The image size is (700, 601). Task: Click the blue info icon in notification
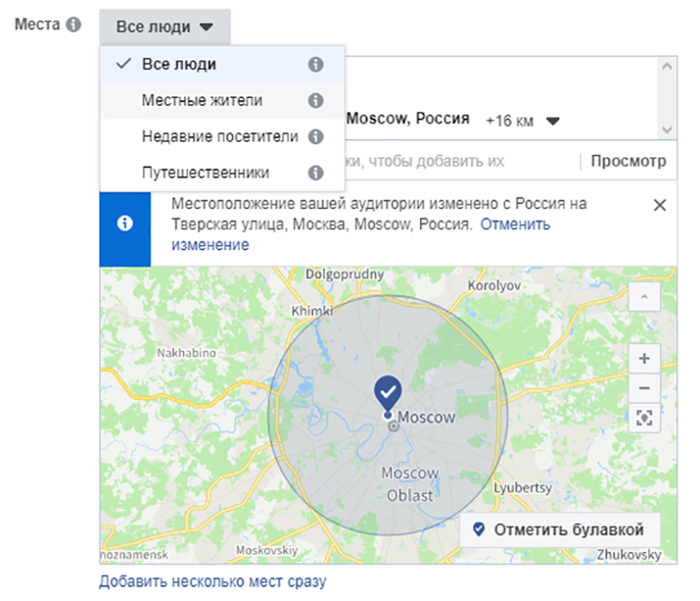point(125,223)
